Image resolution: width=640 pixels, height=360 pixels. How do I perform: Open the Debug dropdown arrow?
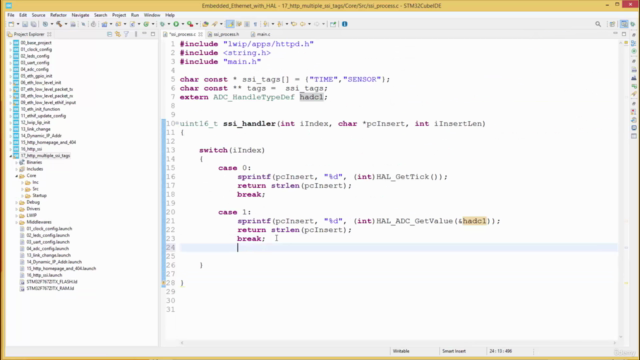click(x=169, y=24)
